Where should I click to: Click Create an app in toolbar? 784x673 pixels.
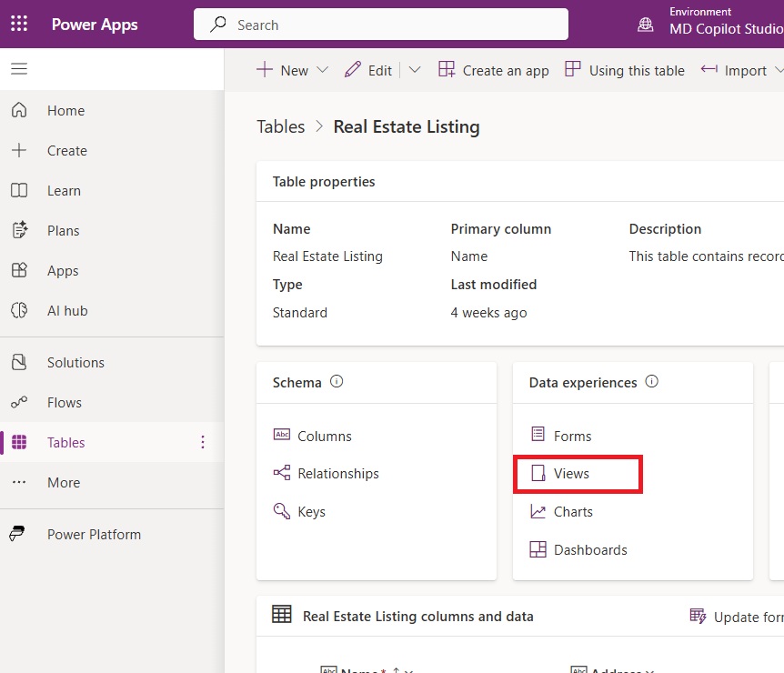click(494, 71)
